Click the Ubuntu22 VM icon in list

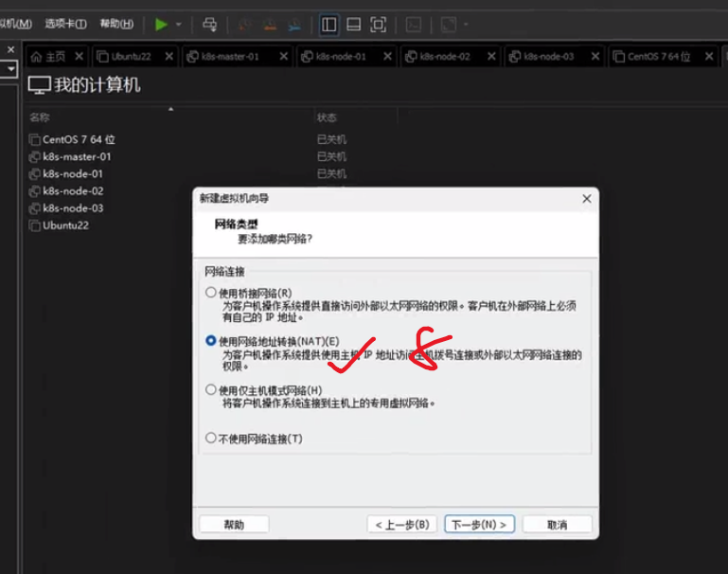click(x=35, y=225)
